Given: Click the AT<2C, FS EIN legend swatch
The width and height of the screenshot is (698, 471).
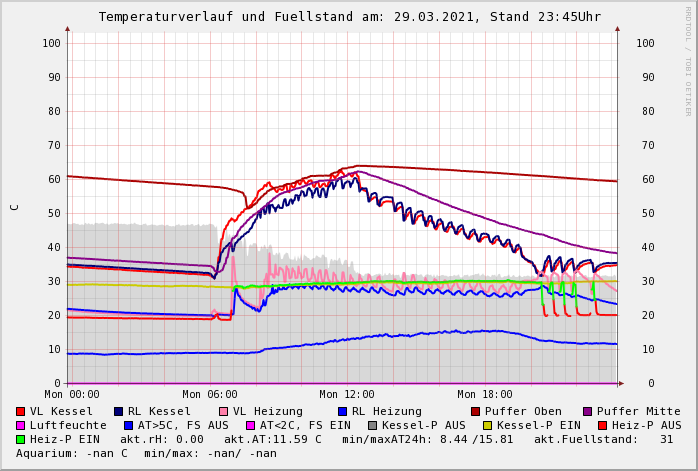Looking at the screenshot, I should click(251, 425).
